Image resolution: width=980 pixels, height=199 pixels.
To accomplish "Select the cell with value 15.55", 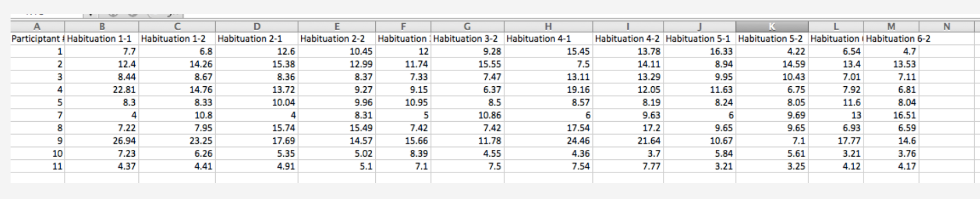I will [x=467, y=64].
